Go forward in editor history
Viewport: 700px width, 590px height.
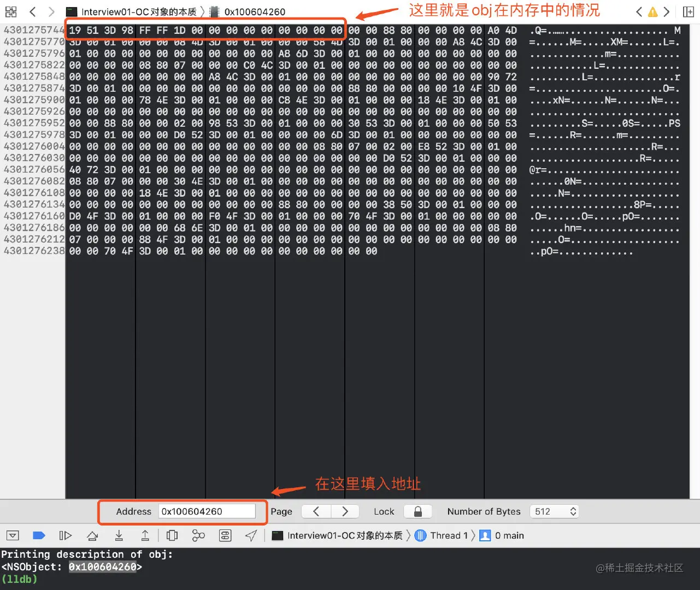pyautogui.click(x=51, y=11)
